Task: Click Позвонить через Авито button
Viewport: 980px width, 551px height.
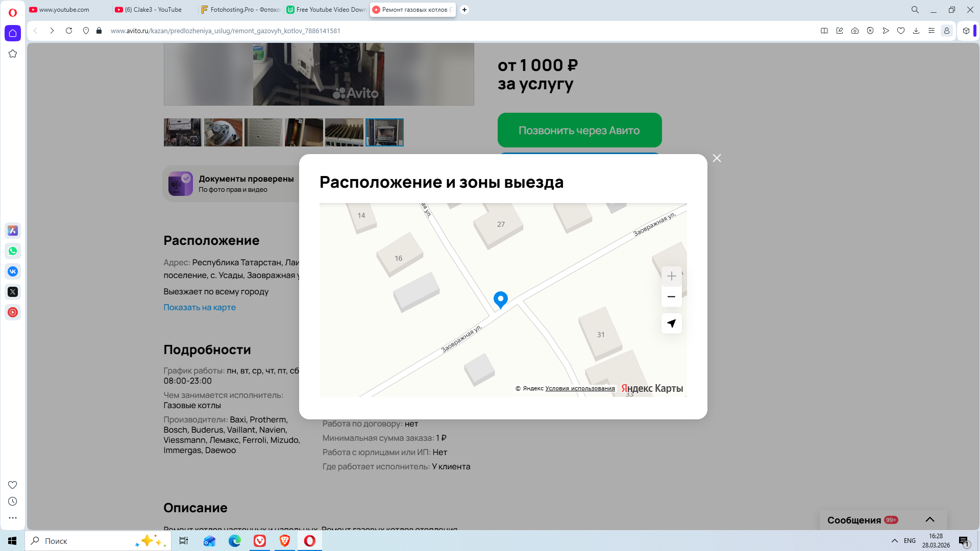Action: (x=579, y=130)
